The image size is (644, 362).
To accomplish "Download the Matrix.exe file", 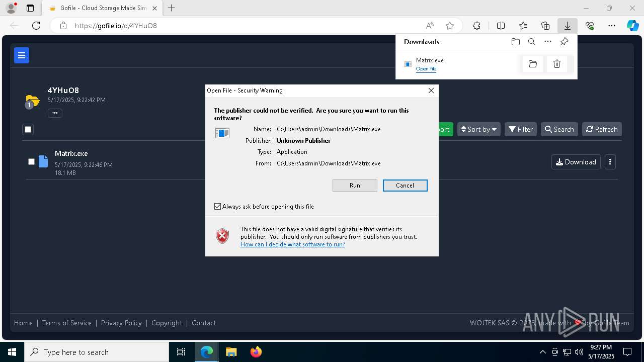I will (576, 162).
